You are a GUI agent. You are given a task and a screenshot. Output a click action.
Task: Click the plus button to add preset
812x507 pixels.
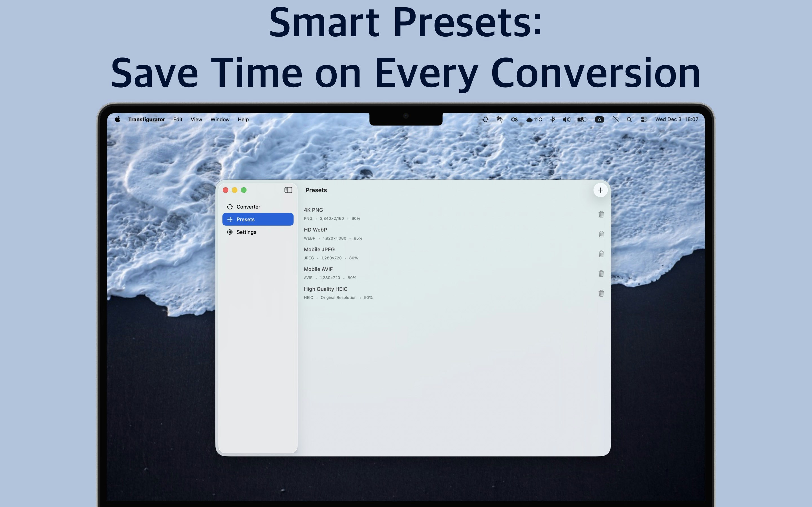[x=600, y=190]
